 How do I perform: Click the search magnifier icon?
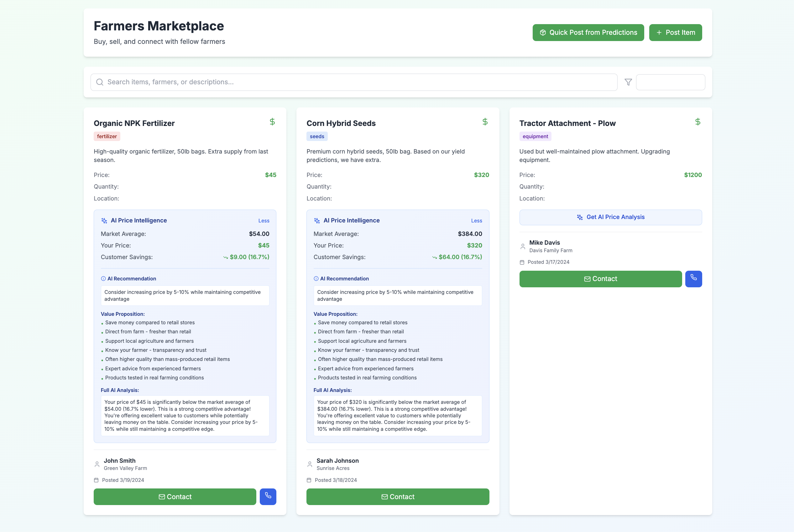click(x=100, y=82)
